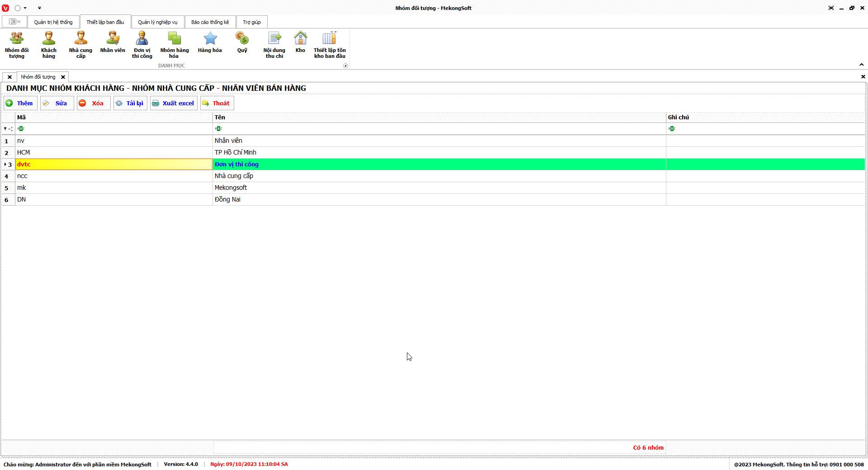Click Thêm to add a group
868x470 pixels.
[x=20, y=103]
